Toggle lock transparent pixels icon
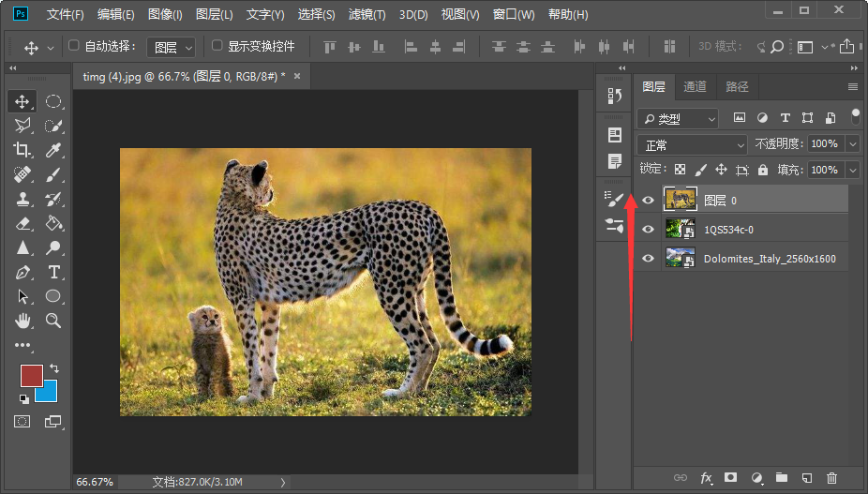868x494 pixels. 680,170
